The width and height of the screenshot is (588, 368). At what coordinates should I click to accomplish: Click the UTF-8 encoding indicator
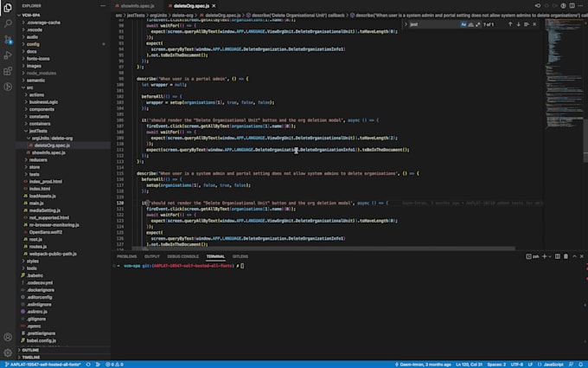[517, 365]
